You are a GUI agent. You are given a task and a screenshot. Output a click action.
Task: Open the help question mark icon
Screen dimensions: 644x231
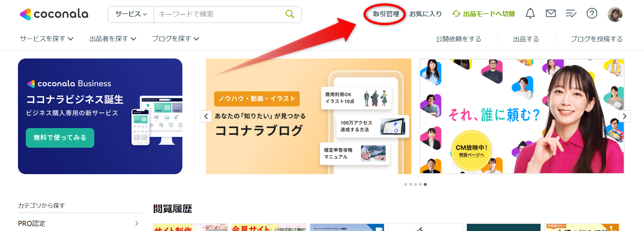click(x=592, y=13)
